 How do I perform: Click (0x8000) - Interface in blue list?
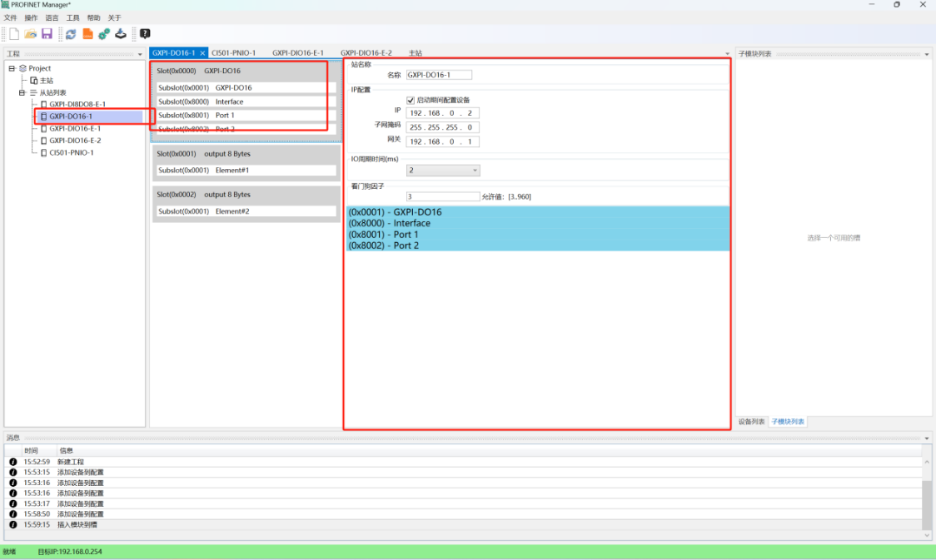click(389, 224)
